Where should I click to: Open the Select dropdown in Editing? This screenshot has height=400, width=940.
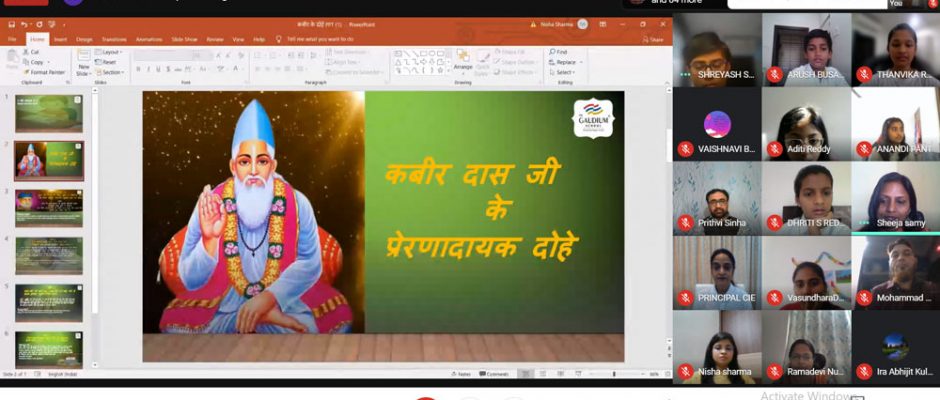click(562, 72)
